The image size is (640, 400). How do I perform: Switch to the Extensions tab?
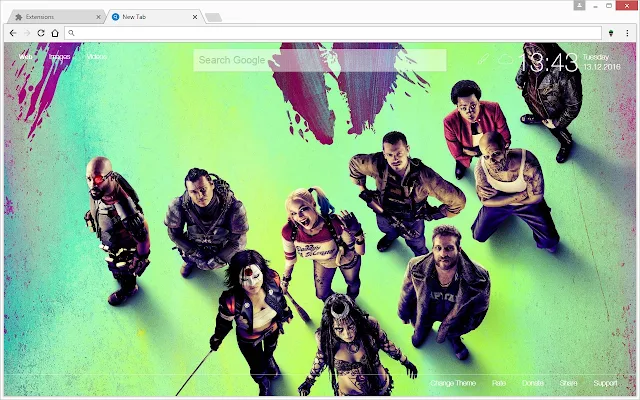[x=55, y=17]
